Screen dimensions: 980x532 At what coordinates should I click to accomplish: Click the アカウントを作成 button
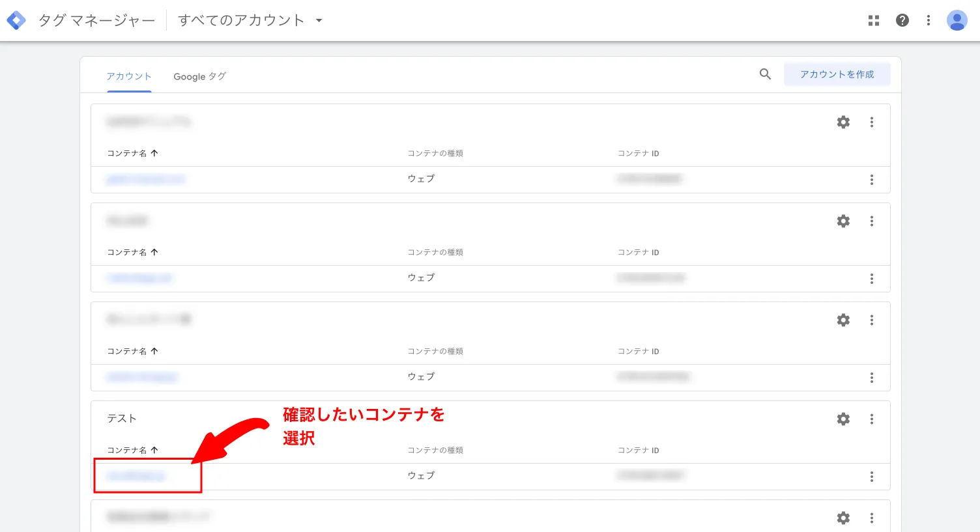pos(837,74)
